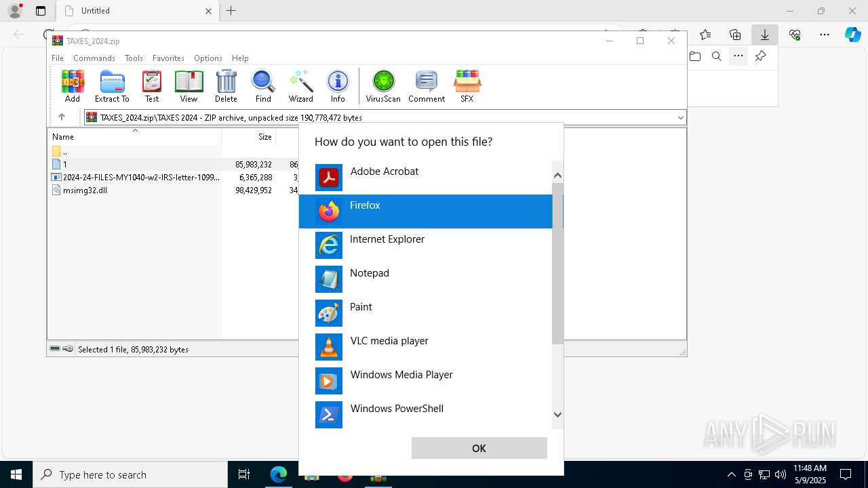868x488 pixels.
Task: Show hidden system tray icons
Action: click(x=731, y=474)
